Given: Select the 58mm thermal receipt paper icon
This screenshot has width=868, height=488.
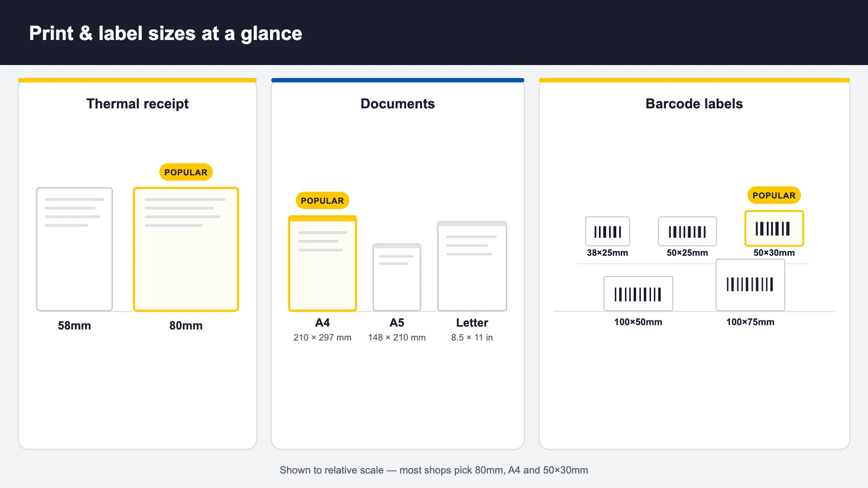Looking at the screenshot, I should 74,249.
